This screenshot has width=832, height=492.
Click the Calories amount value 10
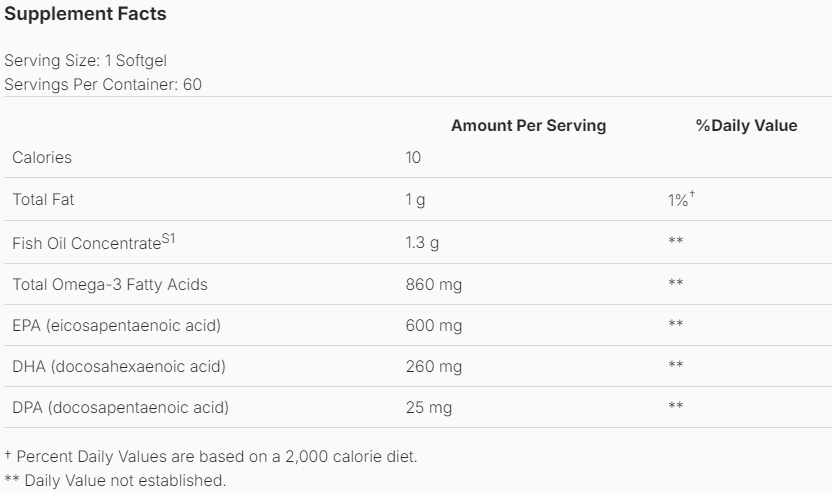point(413,157)
